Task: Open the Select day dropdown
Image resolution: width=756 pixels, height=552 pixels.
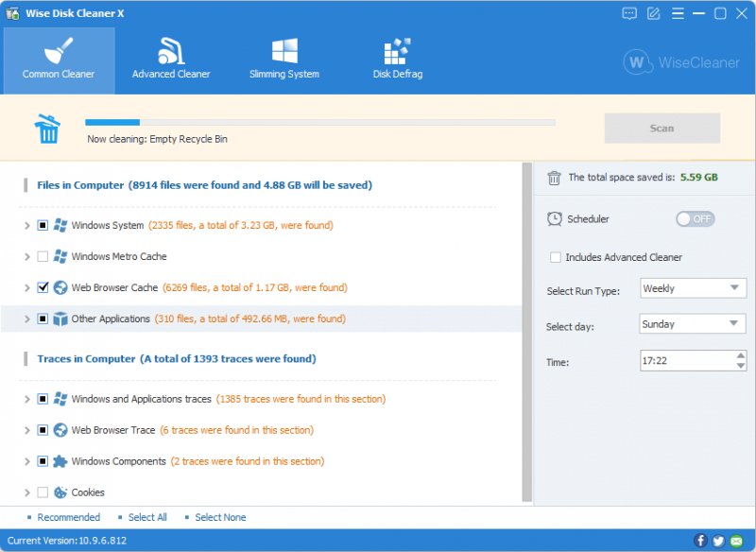Action: pyautogui.click(x=693, y=324)
